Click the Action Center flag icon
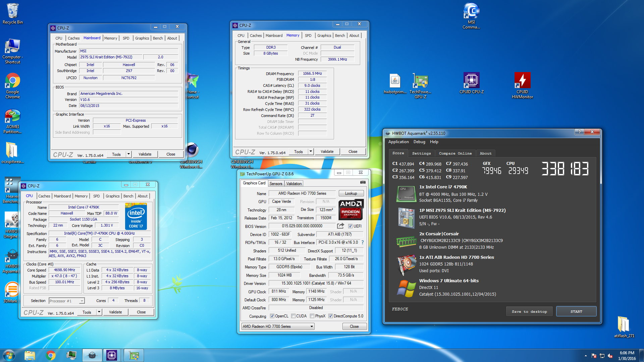 click(x=594, y=356)
